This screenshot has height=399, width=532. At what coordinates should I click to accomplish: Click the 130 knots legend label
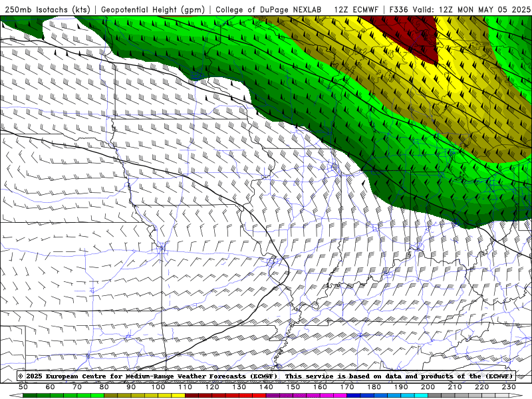(x=239, y=387)
